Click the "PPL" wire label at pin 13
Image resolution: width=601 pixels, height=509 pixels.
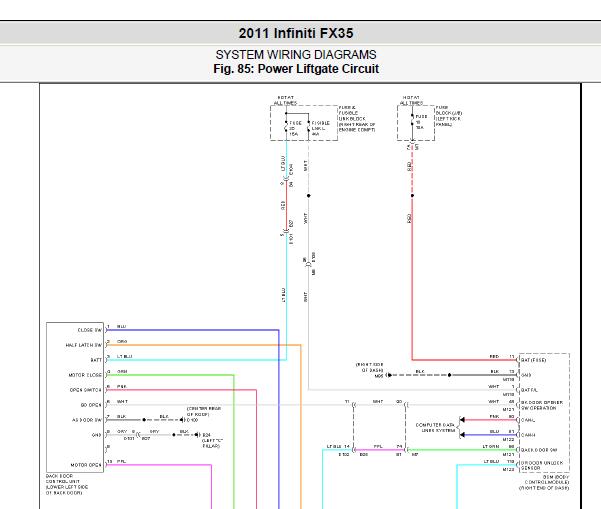coord(121,461)
